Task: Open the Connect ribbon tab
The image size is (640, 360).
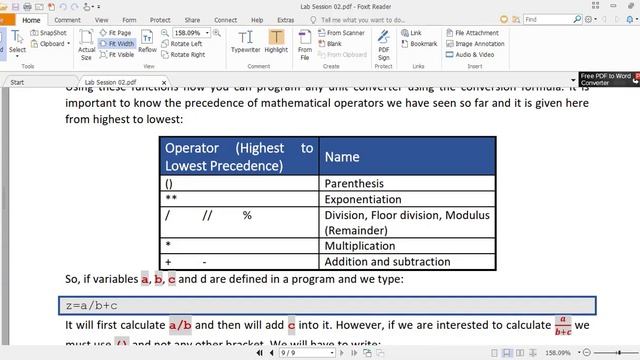Action: coord(225,20)
